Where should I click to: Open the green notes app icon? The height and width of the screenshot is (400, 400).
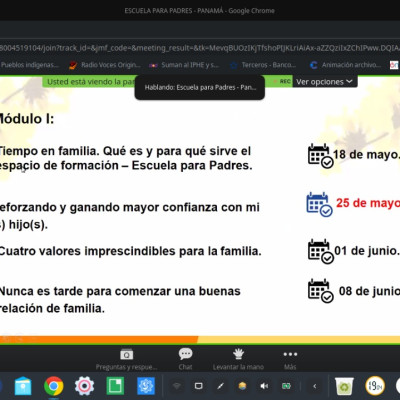(x=115, y=386)
